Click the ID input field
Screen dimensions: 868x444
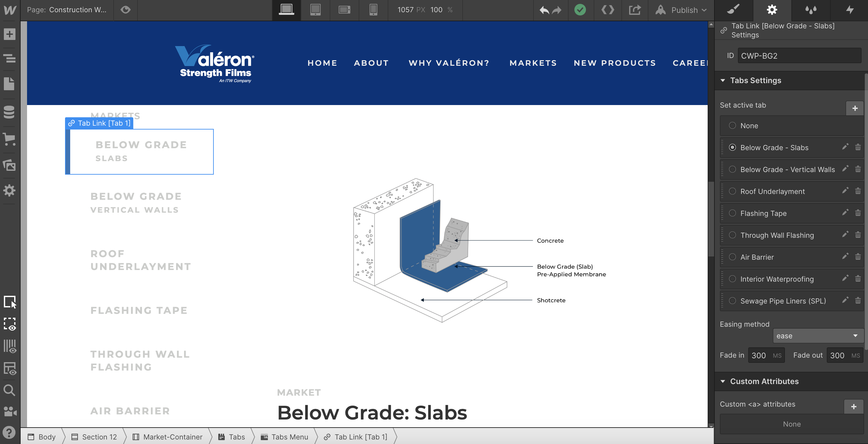click(799, 56)
